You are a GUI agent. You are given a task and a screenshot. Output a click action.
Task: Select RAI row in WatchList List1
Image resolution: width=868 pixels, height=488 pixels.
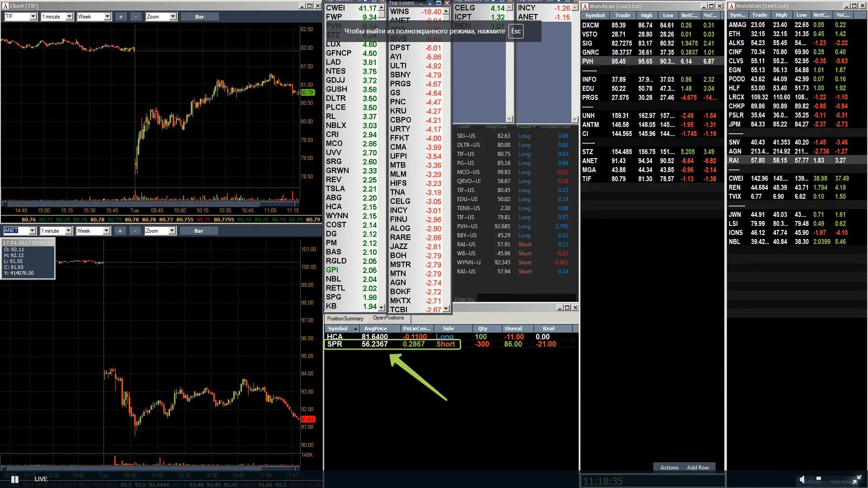coord(797,160)
